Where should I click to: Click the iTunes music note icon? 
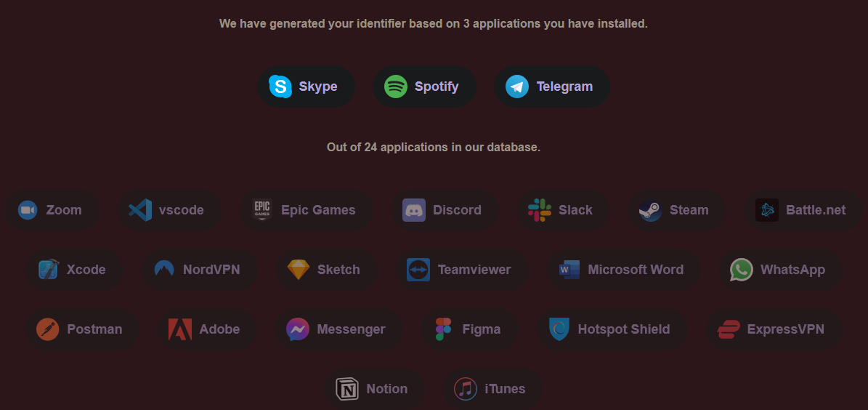coord(466,389)
